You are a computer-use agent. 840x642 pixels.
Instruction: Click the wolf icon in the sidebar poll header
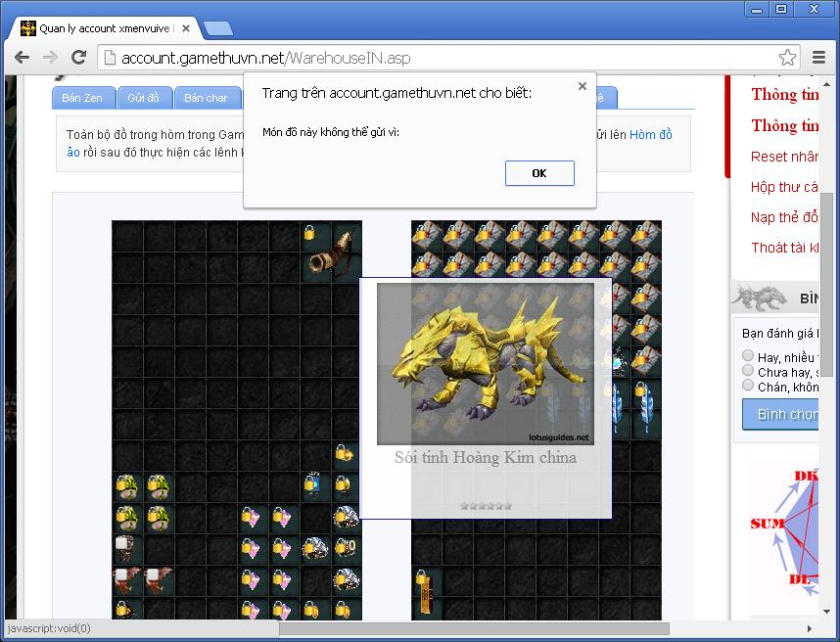759,298
